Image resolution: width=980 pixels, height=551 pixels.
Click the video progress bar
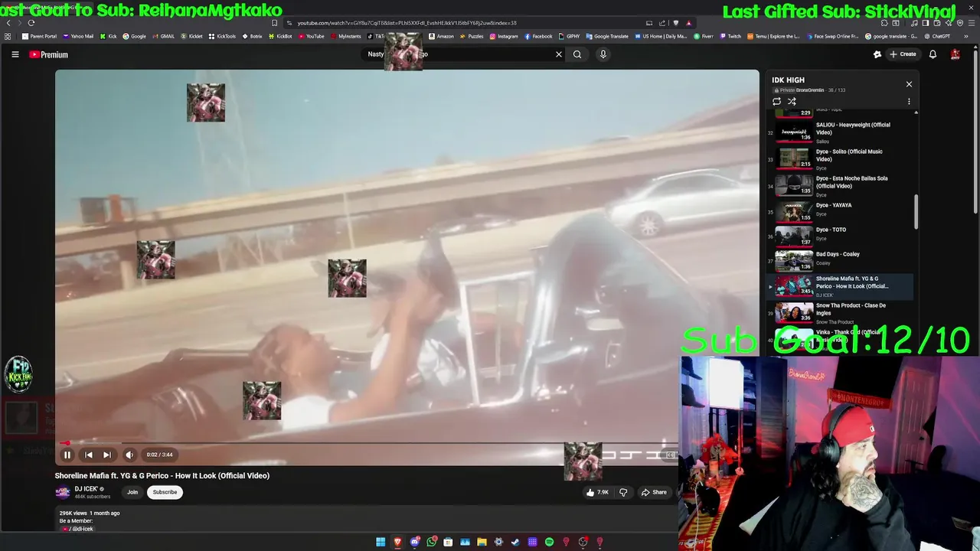(370, 442)
